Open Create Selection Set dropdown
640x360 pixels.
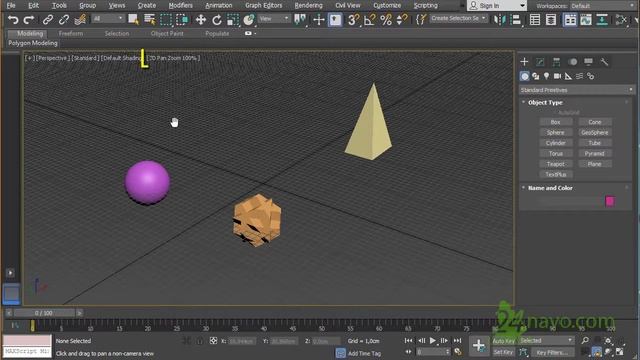click(x=458, y=18)
